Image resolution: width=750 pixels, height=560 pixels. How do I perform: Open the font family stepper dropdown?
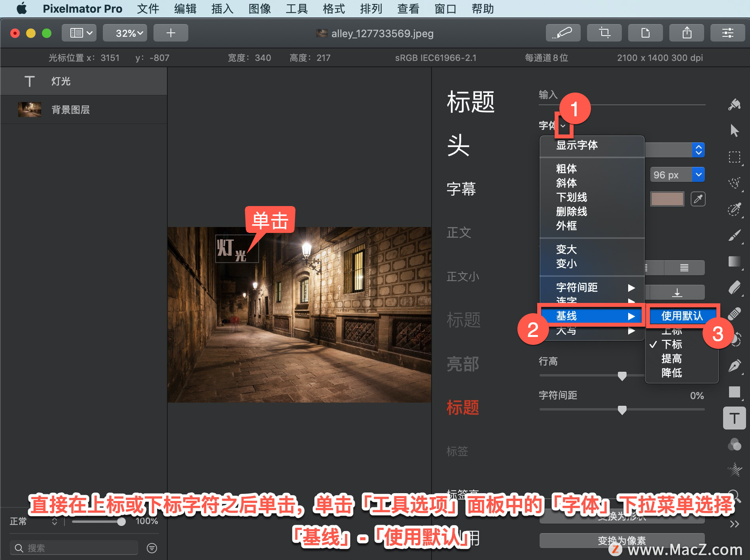coord(699,150)
